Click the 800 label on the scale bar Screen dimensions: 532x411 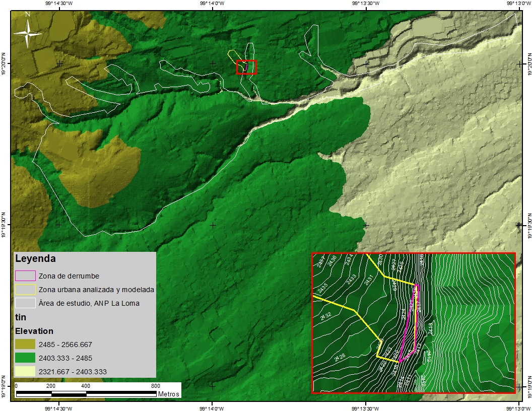(156, 386)
